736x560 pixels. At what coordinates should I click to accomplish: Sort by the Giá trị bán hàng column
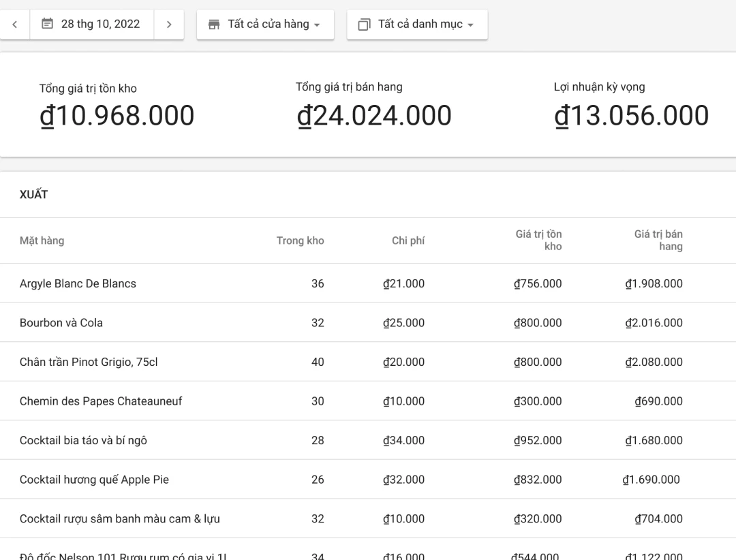[x=658, y=240]
